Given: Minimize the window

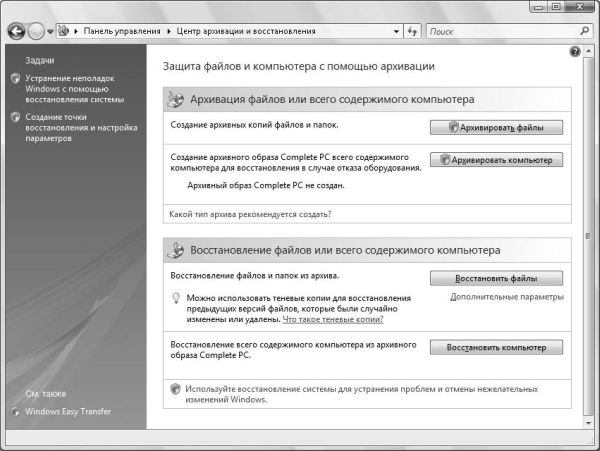Looking at the screenshot, I should (x=538, y=7).
